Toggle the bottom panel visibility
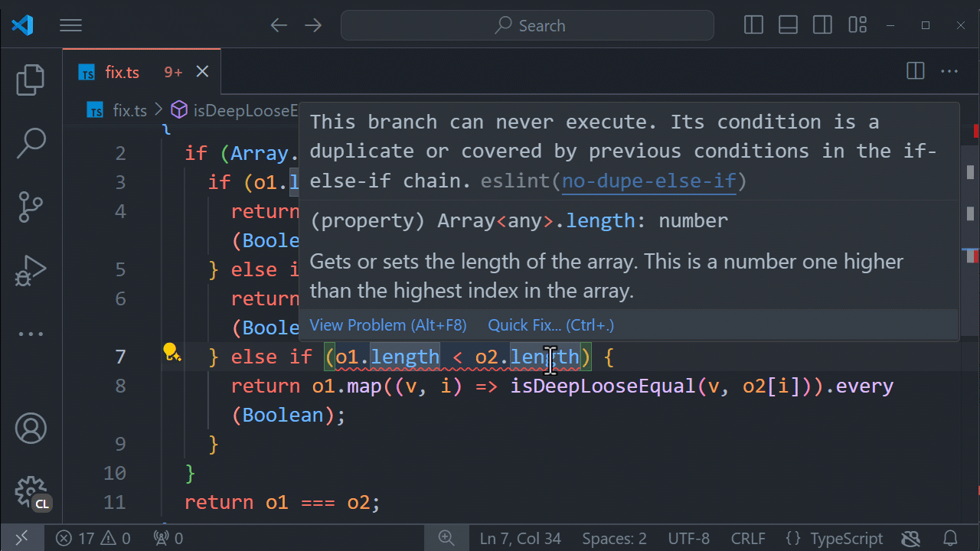Image resolution: width=980 pixels, height=551 pixels. (x=788, y=24)
